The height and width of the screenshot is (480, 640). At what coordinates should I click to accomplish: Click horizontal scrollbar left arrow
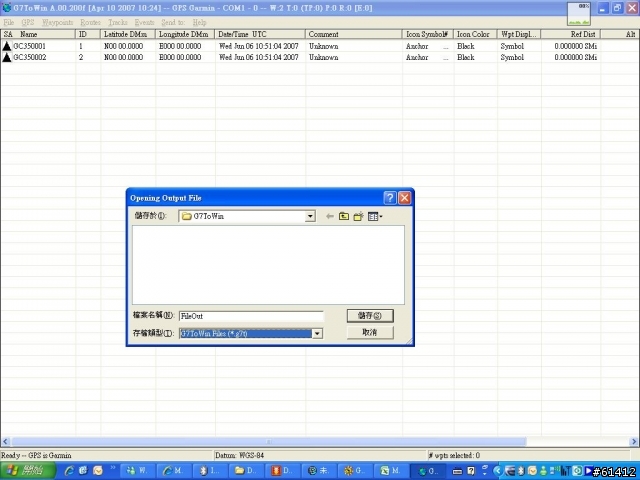click(5, 441)
